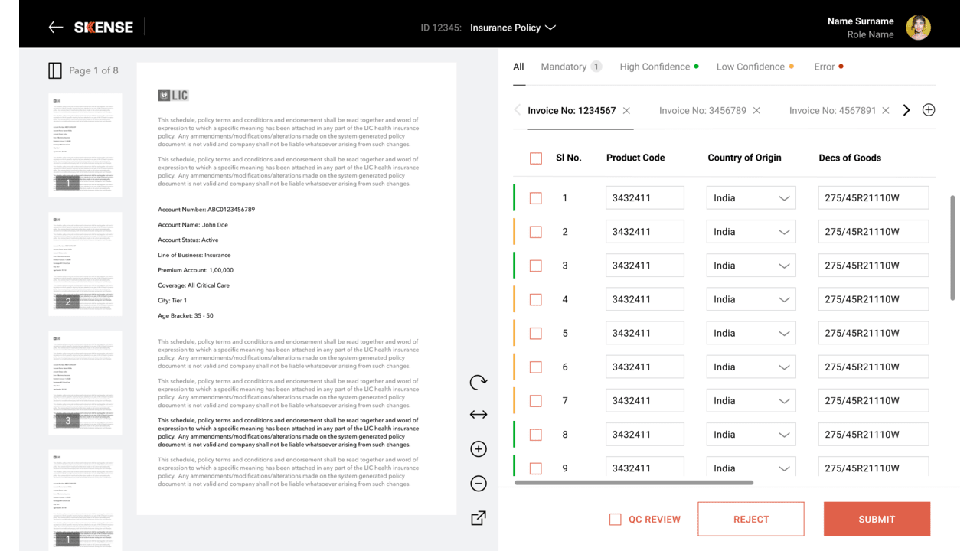Toggle the thumbnail panel layout icon
Viewport: 980px width, 551px height.
(55, 70)
